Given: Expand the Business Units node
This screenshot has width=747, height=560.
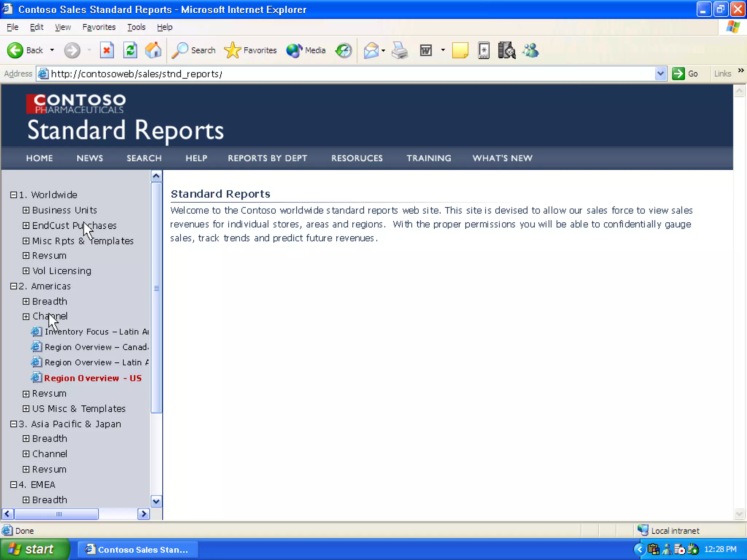Looking at the screenshot, I should [26, 210].
